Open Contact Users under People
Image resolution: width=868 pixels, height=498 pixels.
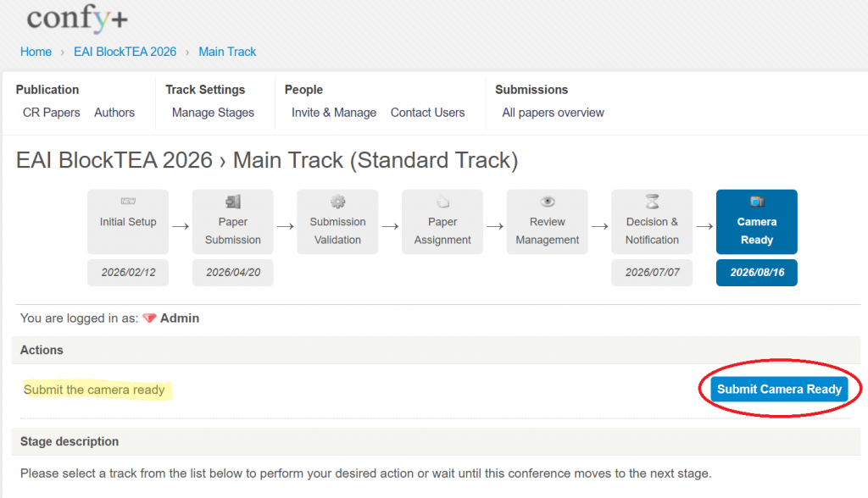[428, 113]
